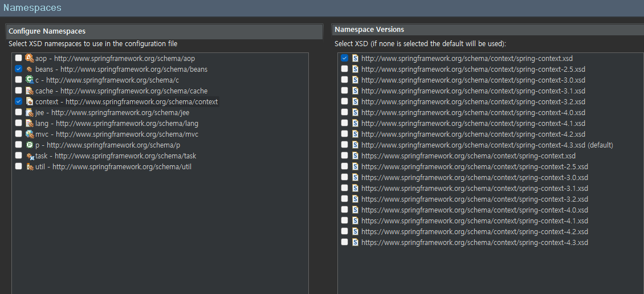Click the context namespace icon
This screenshot has height=294, width=644.
point(29,101)
